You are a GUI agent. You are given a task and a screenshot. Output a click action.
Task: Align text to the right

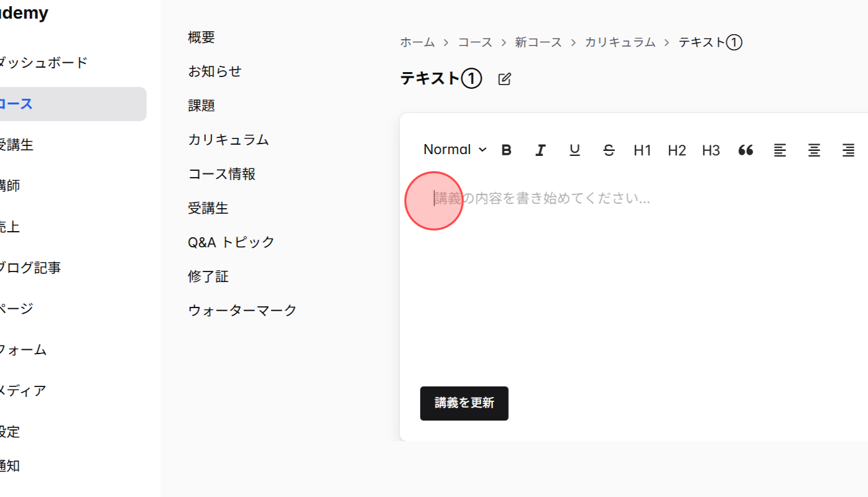coord(848,150)
